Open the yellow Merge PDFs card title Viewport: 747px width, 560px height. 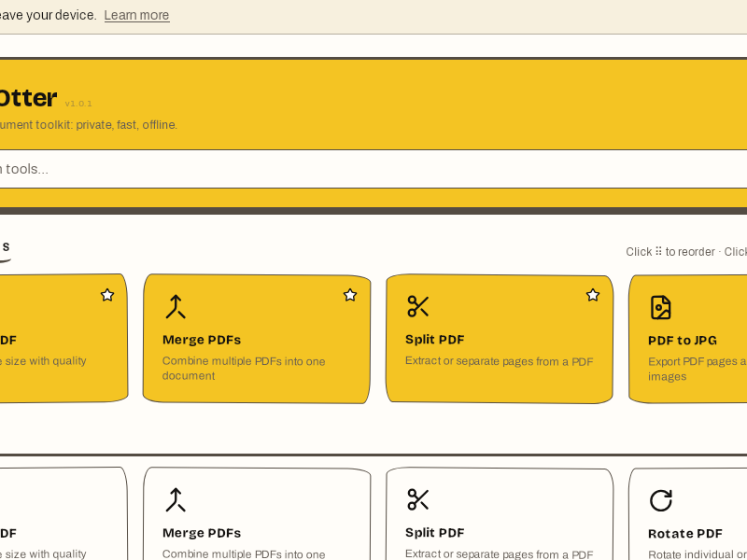click(202, 340)
